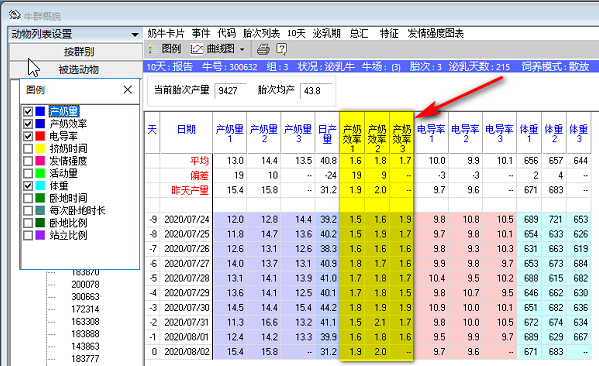
Task: Switch to the 胎次列表 tab
Action: (x=262, y=34)
